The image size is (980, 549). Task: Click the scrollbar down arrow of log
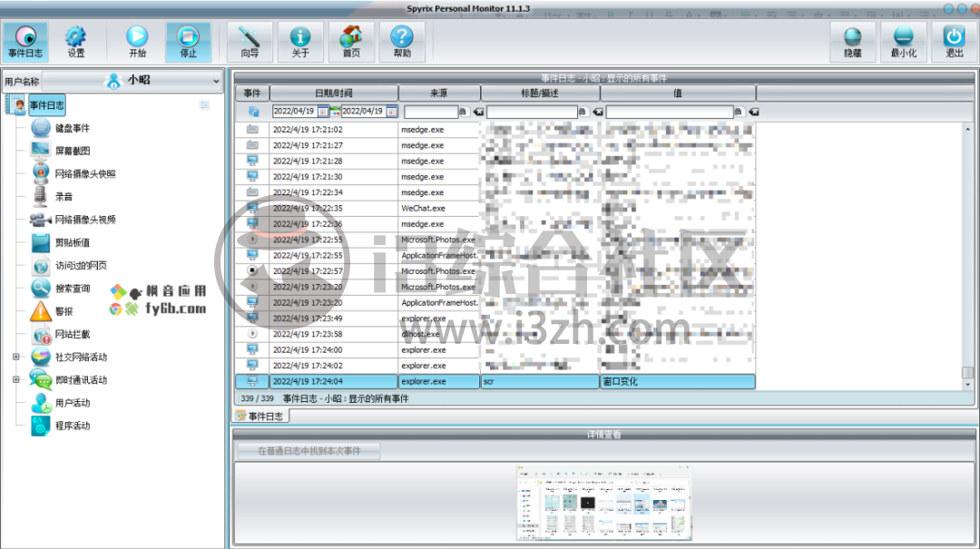pyautogui.click(x=967, y=385)
